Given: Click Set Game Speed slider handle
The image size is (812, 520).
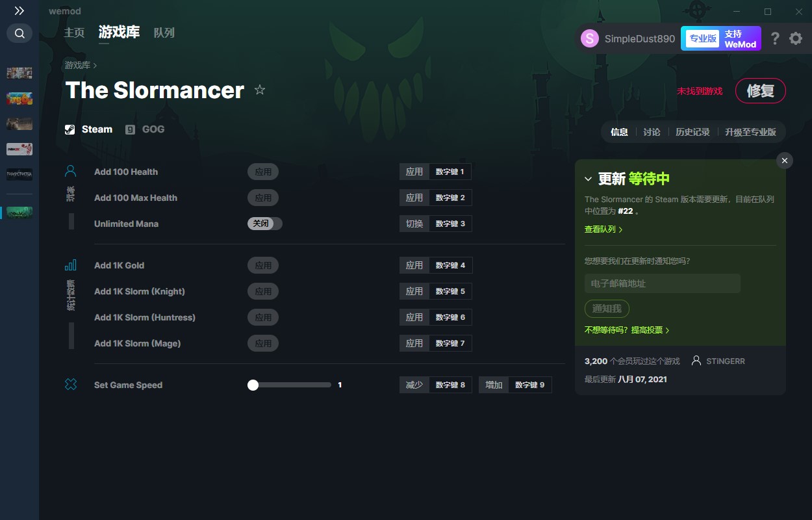Looking at the screenshot, I should click(253, 385).
